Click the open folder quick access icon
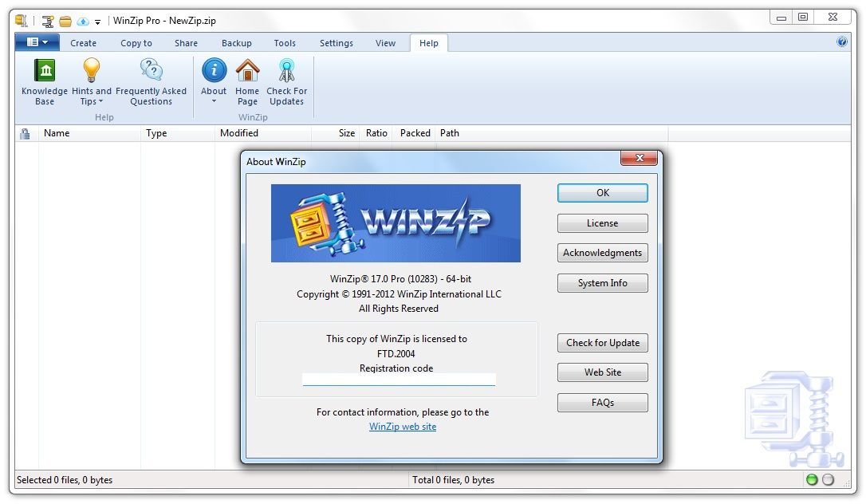Viewport: 866px width, 504px height. (65, 22)
